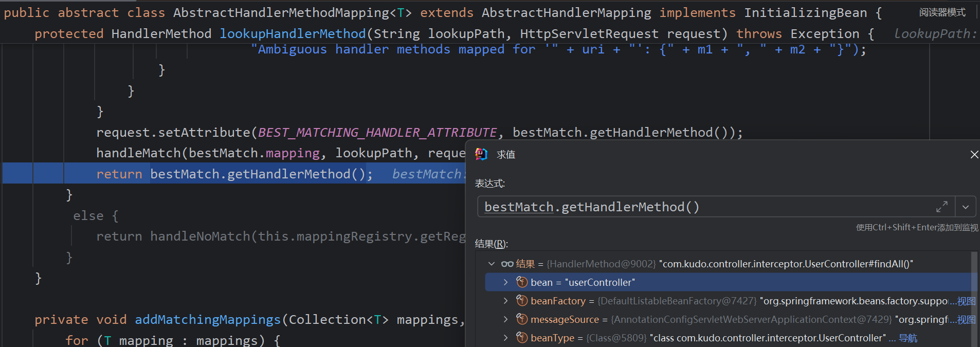This screenshot has height=347, width=980.
Task: Click addMatchingMappings method name
Action: (x=208, y=320)
